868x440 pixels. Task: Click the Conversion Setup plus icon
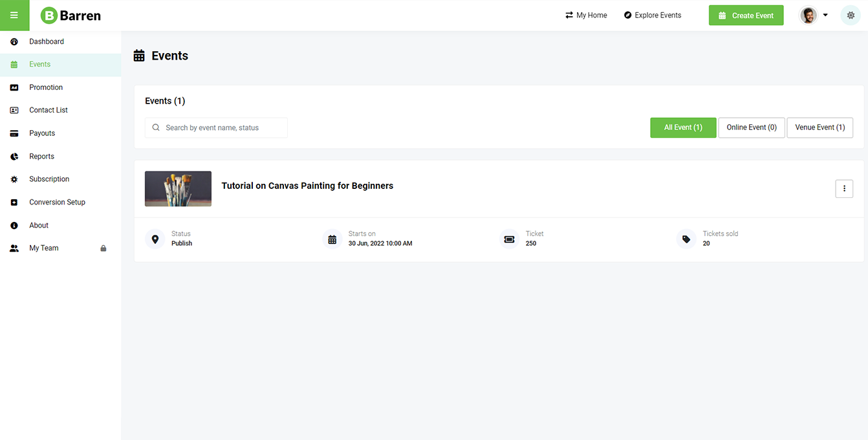14,203
